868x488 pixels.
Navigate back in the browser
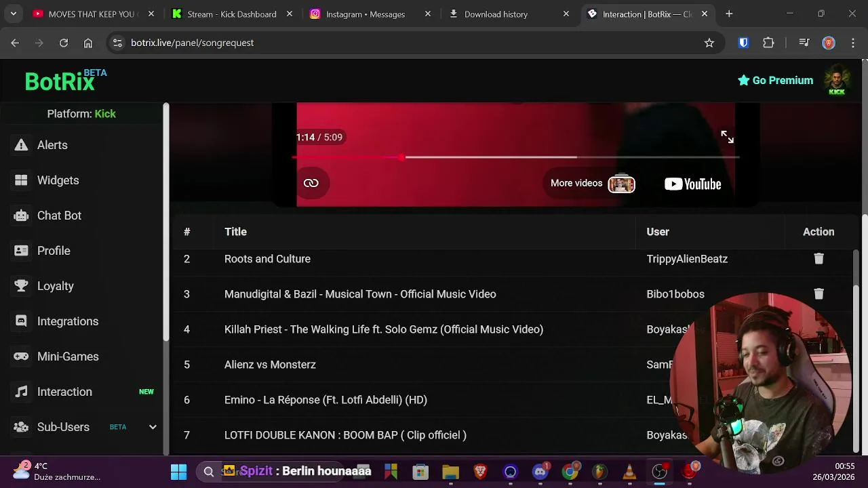15,43
